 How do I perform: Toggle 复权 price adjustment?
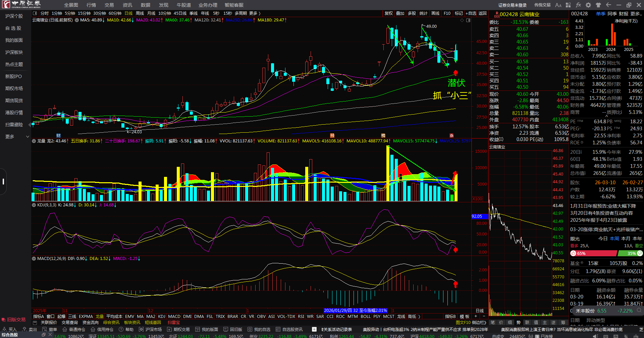pos(388,13)
